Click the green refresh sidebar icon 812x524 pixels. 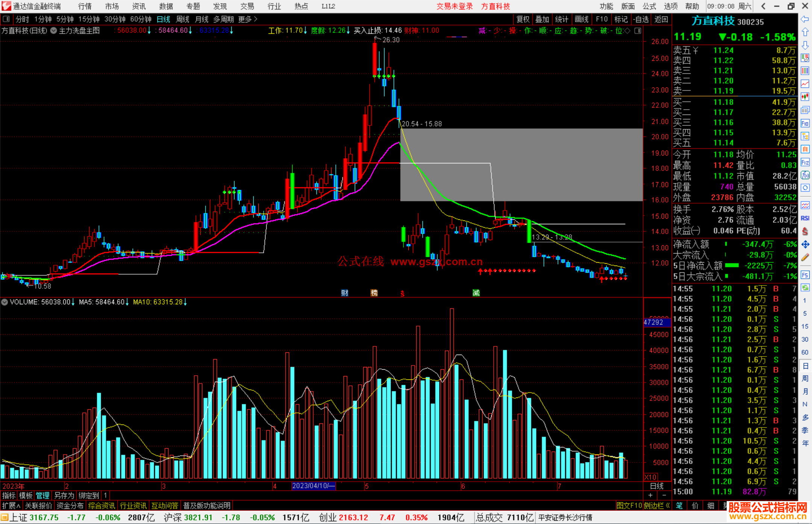tap(805, 287)
